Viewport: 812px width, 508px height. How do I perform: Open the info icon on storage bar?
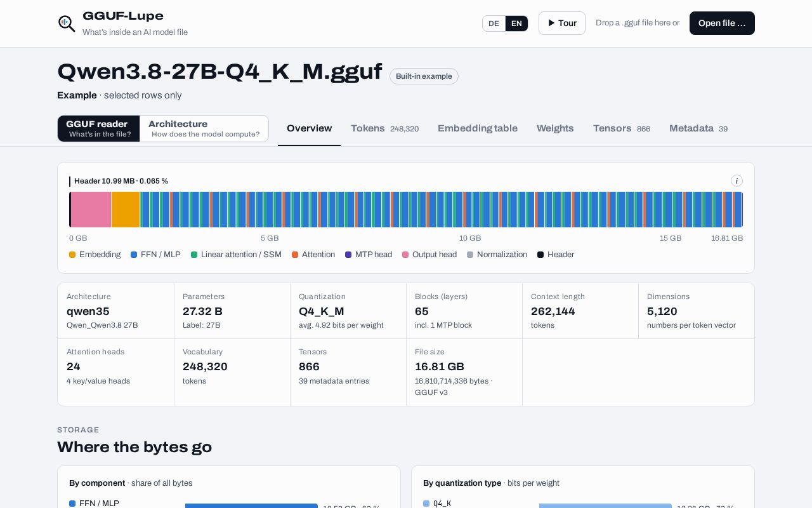click(x=737, y=181)
